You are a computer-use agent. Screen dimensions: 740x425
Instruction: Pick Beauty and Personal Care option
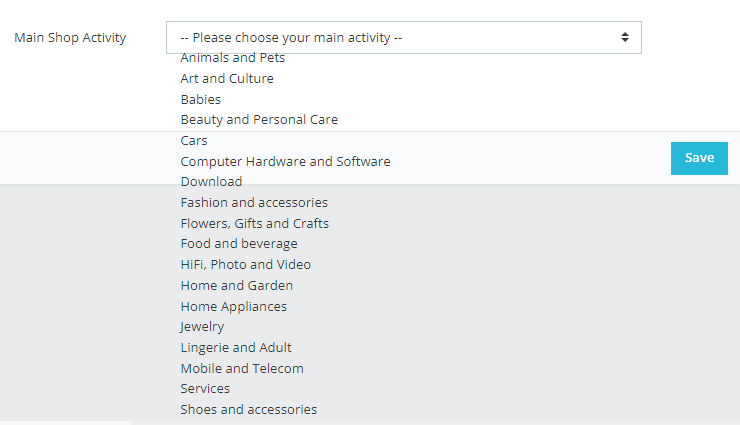point(259,119)
